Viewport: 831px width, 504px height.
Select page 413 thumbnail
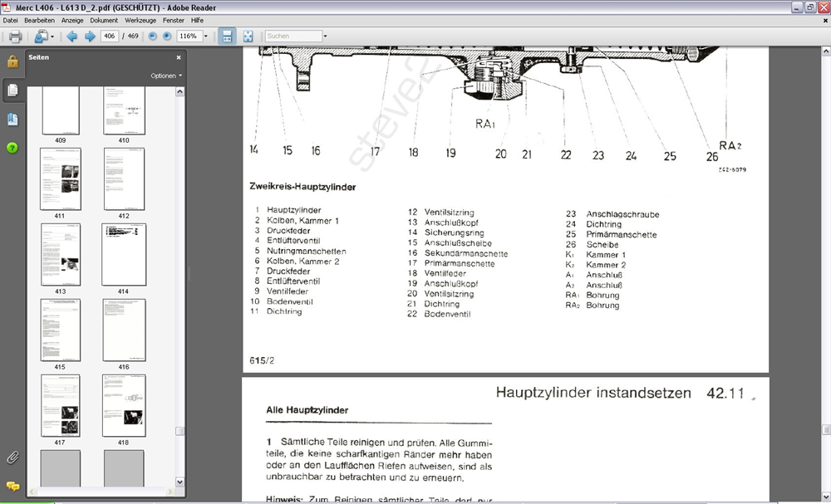click(60, 254)
